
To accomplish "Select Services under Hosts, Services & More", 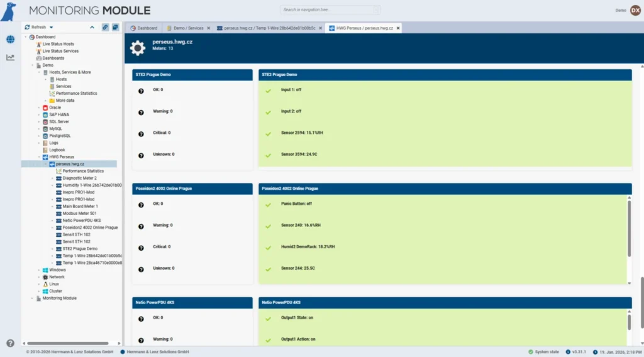I will coord(64,86).
